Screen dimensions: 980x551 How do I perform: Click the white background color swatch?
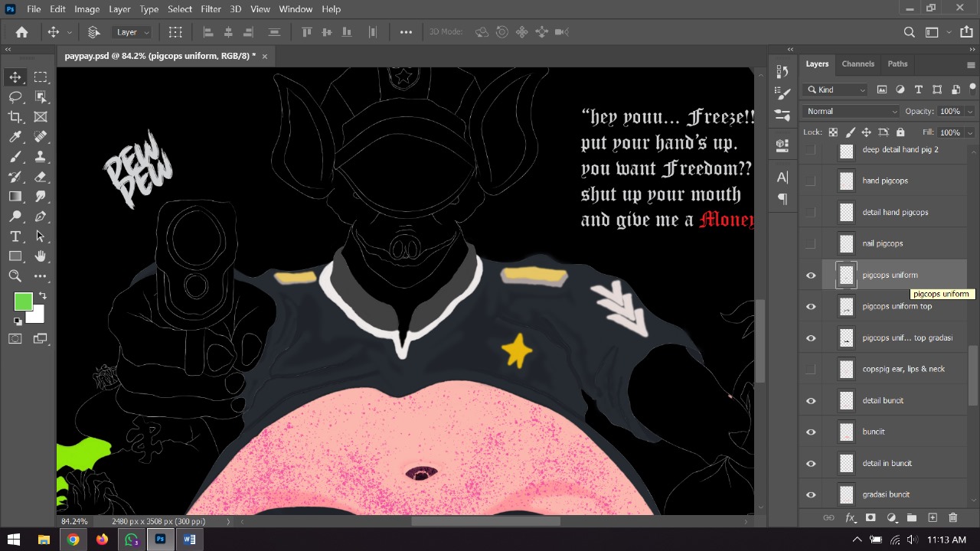[37, 316]
